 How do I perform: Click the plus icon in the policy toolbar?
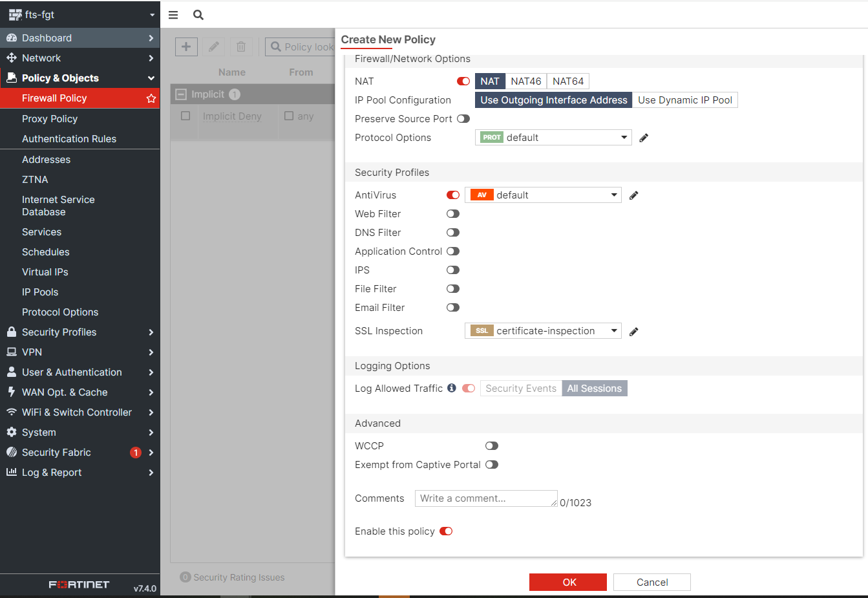coord(186,46)
